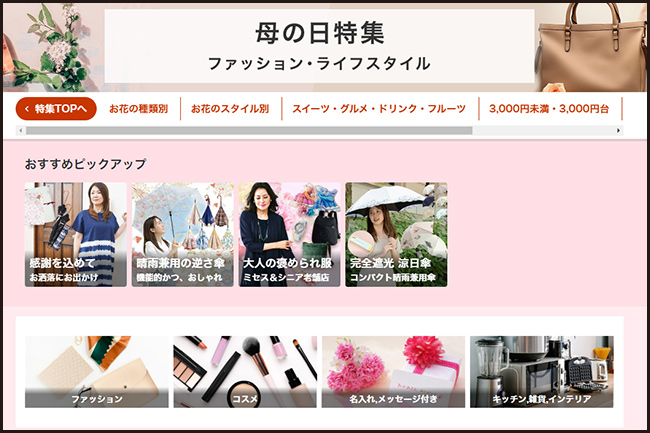Click the 母の日特集 banner heading
Viewport: 650px width, 433px height.
tap(320, 33)
